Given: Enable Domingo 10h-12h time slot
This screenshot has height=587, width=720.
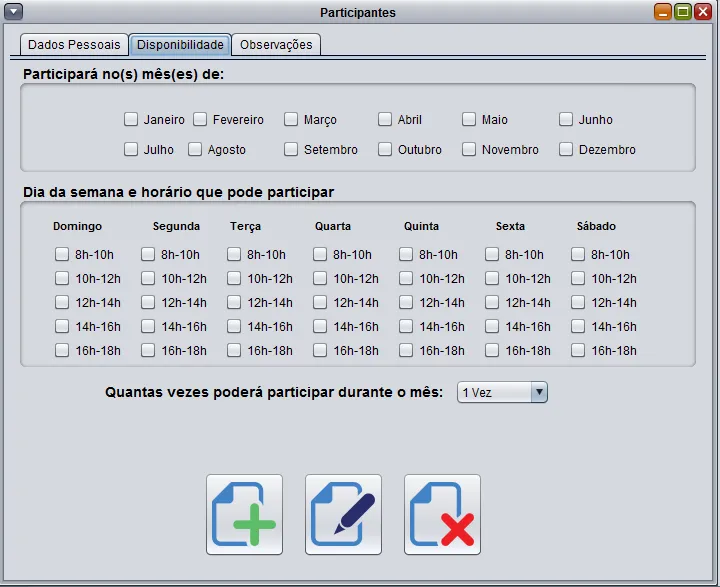Looking at the screenshot, I should pyautogui.click(x=62, y=278).
